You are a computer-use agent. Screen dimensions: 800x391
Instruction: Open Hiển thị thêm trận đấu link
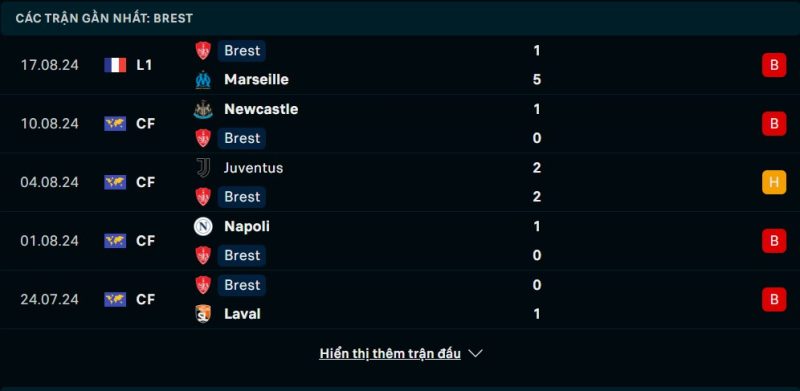point(390,353)
